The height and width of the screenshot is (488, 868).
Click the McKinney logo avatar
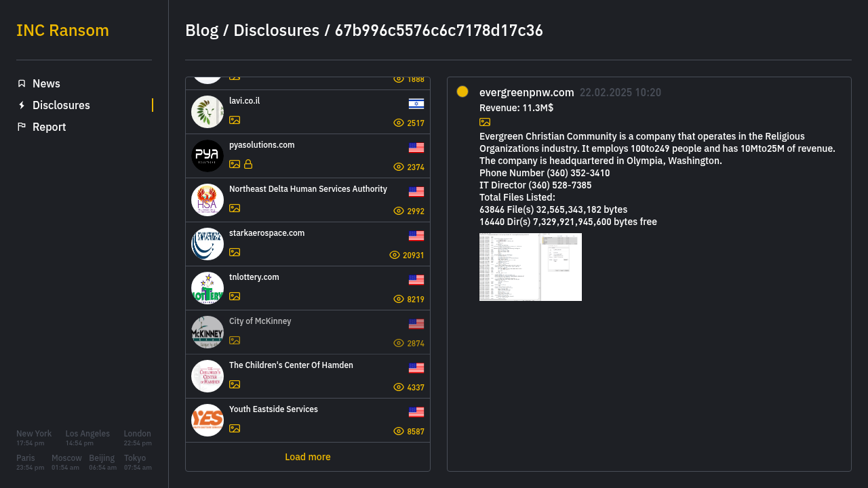pos(208,332)
